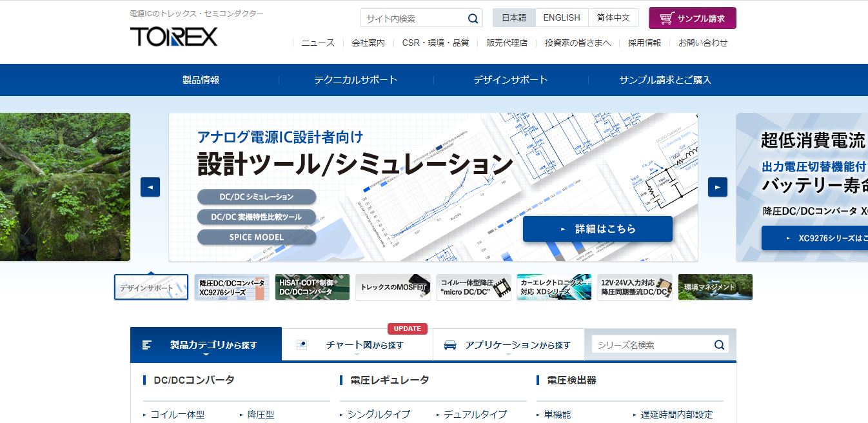868x423 pixels.
Task: Open the デザインサポート main menu
Action: (x=511, y=80)
